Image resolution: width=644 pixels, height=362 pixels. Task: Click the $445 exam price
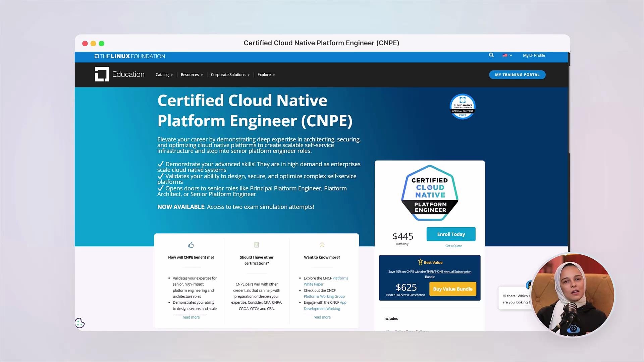pyautogui.click(x=402, y=236)
